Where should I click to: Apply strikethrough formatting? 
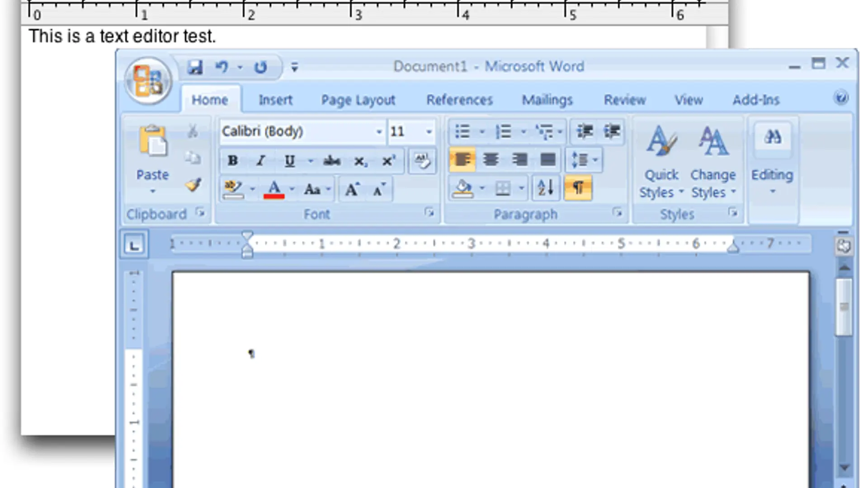(332, 161)
